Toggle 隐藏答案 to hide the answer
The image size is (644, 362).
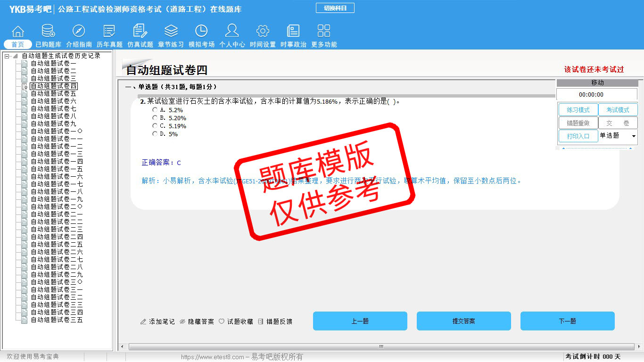[197, 321]
